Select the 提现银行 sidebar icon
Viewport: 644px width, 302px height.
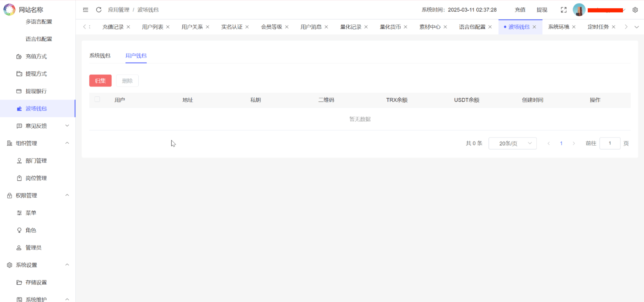coord(19,91)
